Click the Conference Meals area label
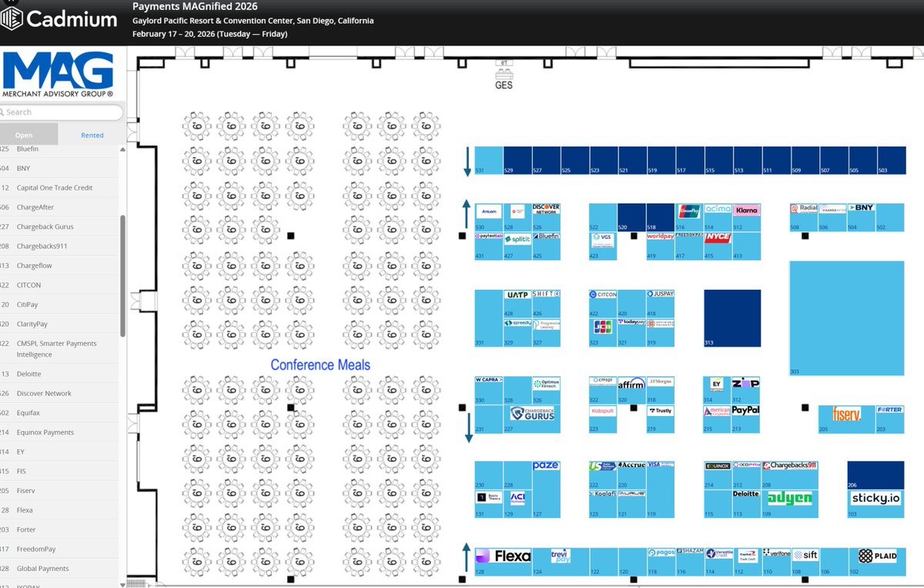The height and width of the screenshot is (588, 924). (x=320, y=365)
